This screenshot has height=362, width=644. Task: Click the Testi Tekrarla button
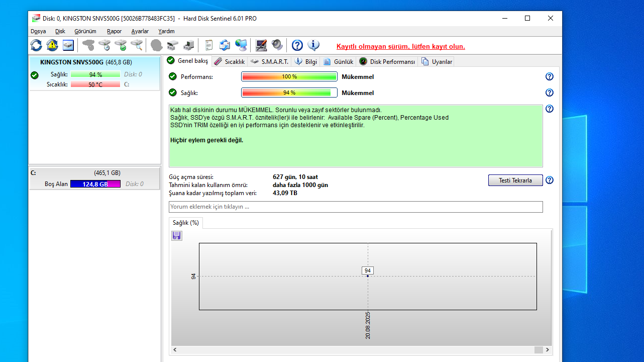[515, 180]
